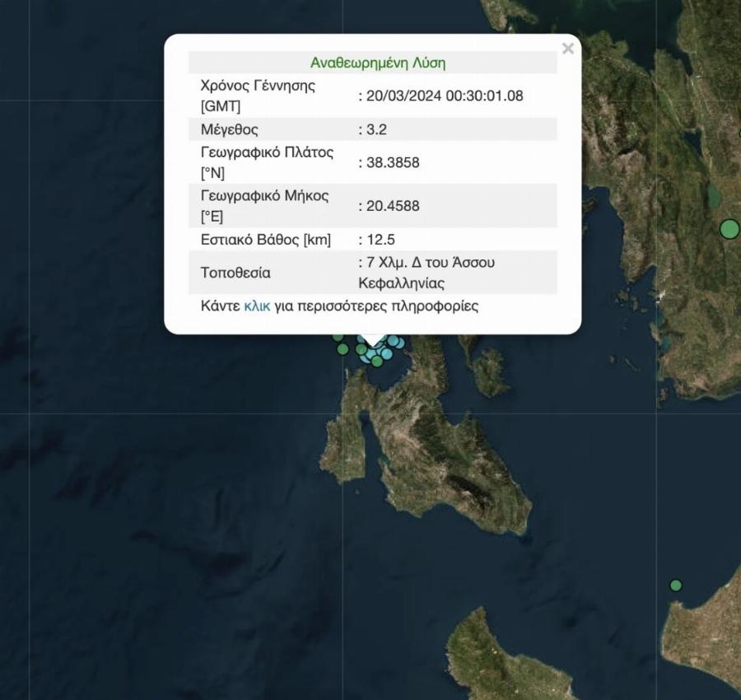
Task: Click the focal depth value 12.5
Action: click(380, 240)
